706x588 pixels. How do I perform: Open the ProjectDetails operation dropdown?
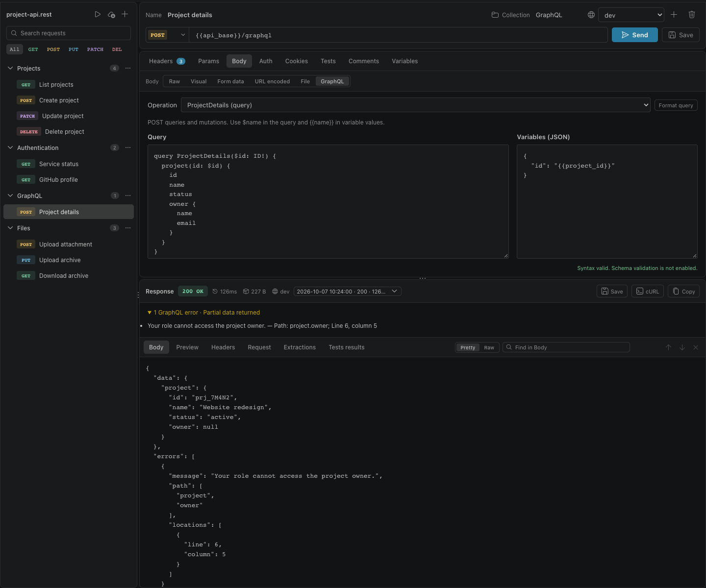[416, 105]
